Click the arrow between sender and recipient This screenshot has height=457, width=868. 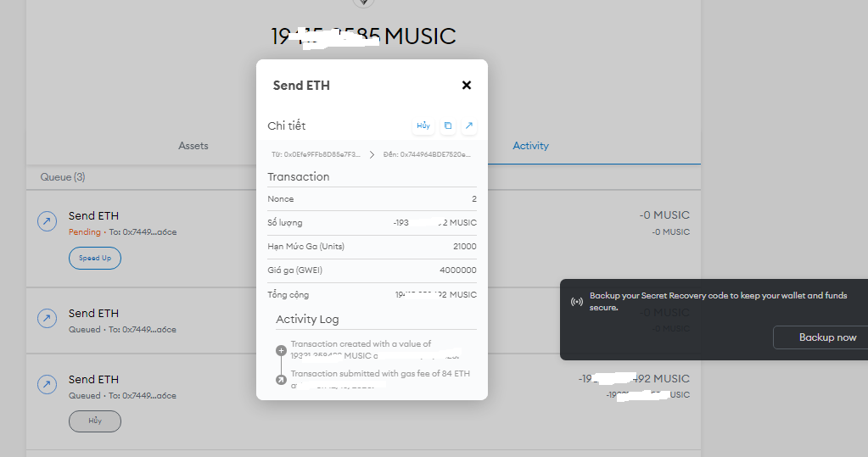click(372, 154)
